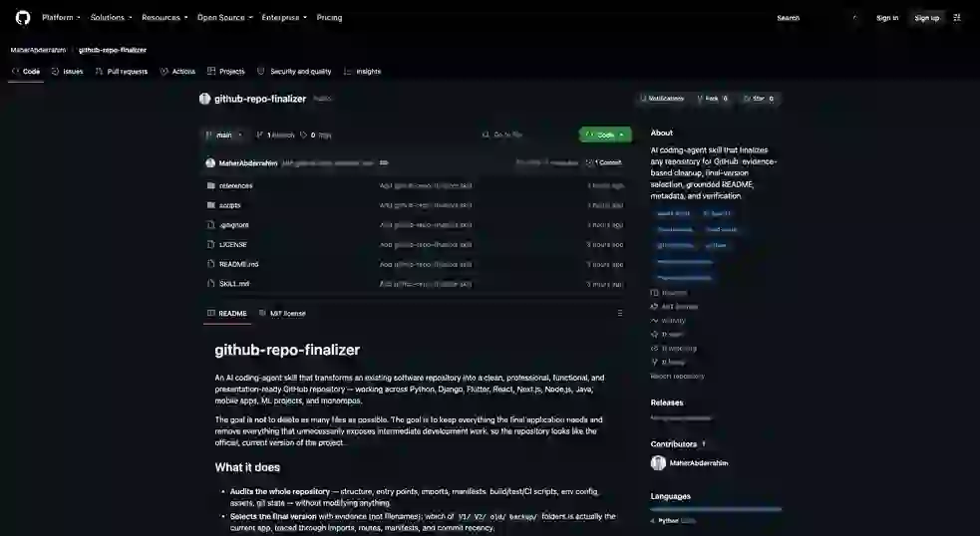Open the MaherAbderrahim owner breadcrumb link
The width and height of the screenshot is (980, 536).
click(38, 50)
